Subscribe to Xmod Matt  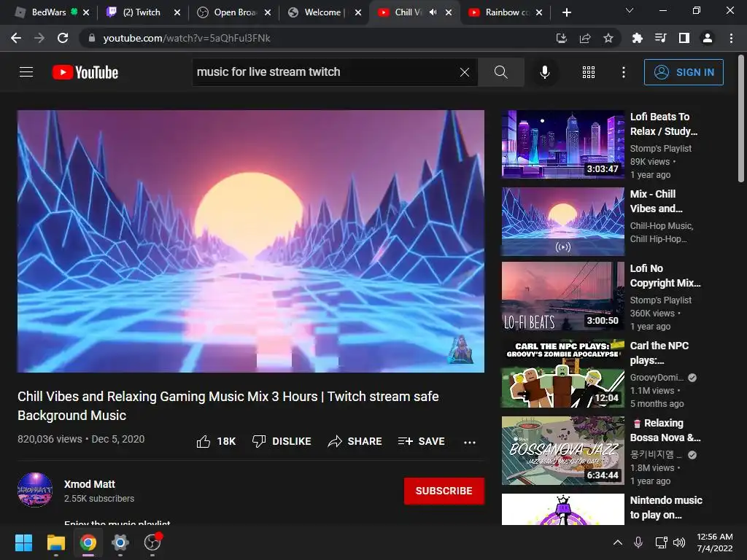(444, 491)
